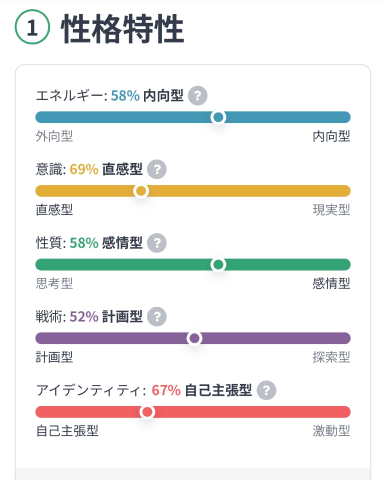Screen dimensions: 386x480
Task: Open help icon next to 意識 直感型
Action: point(157,169)
